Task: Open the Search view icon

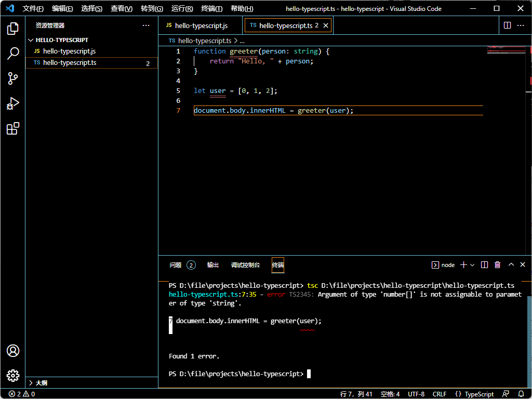Action: [13, 54]
